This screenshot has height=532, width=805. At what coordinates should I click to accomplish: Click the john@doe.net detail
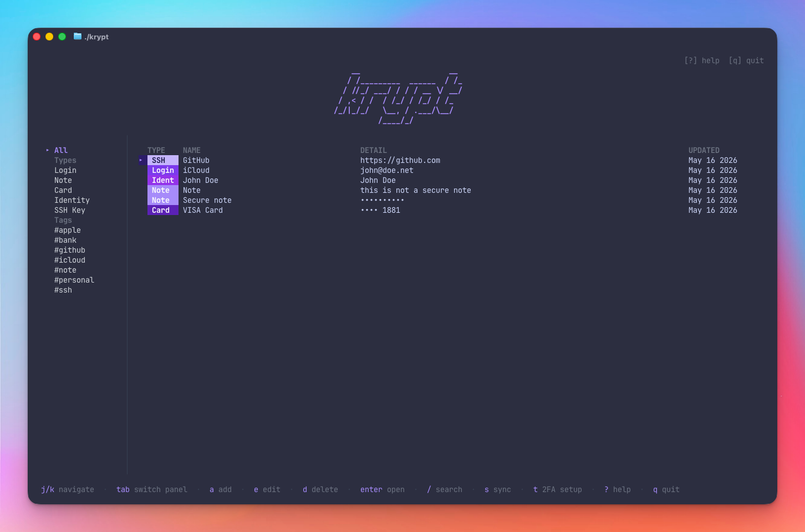point(387,170)
